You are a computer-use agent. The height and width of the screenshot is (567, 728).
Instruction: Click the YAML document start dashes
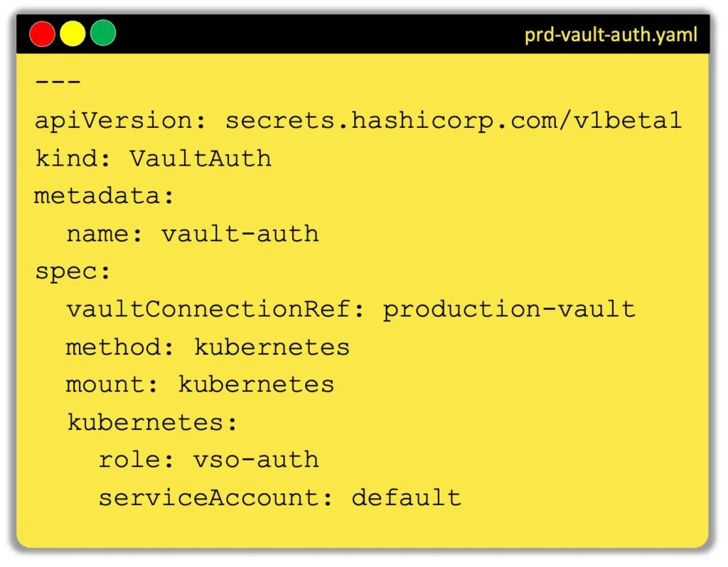coord(58,82)
